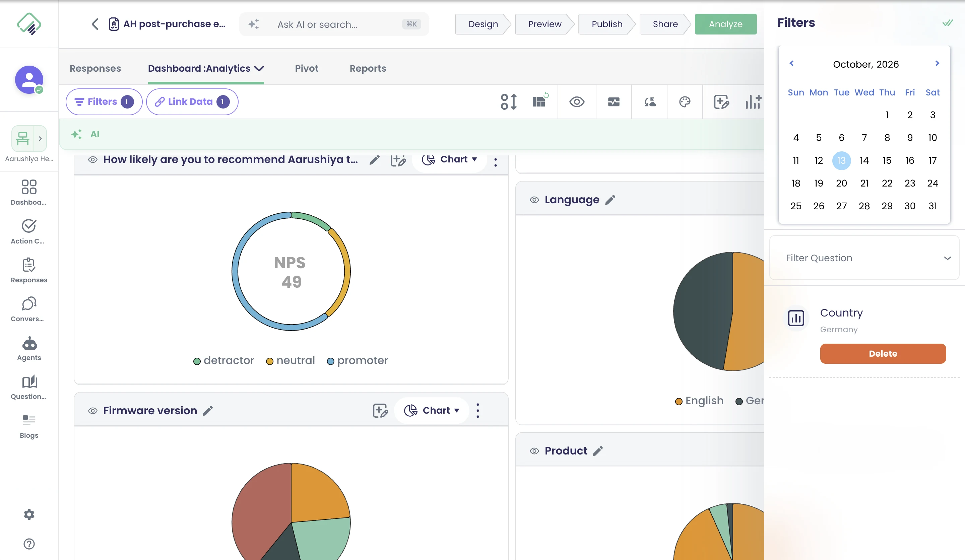The width and height of the screenshot is (965, 560).
Task: Toggle visibility of the Language widget
Action: pyautogui.click(x=534, y=200)
